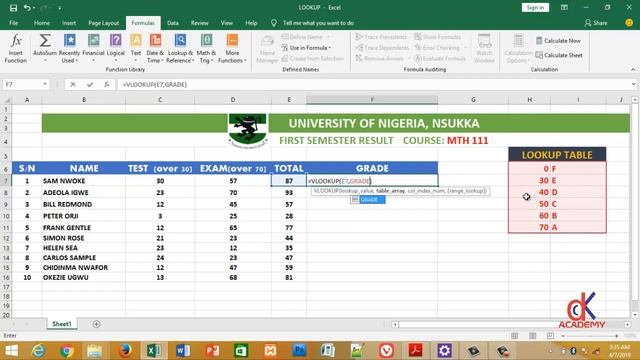
Task: Select cell with name SAM NWOKE
Action: click(84, 181)
